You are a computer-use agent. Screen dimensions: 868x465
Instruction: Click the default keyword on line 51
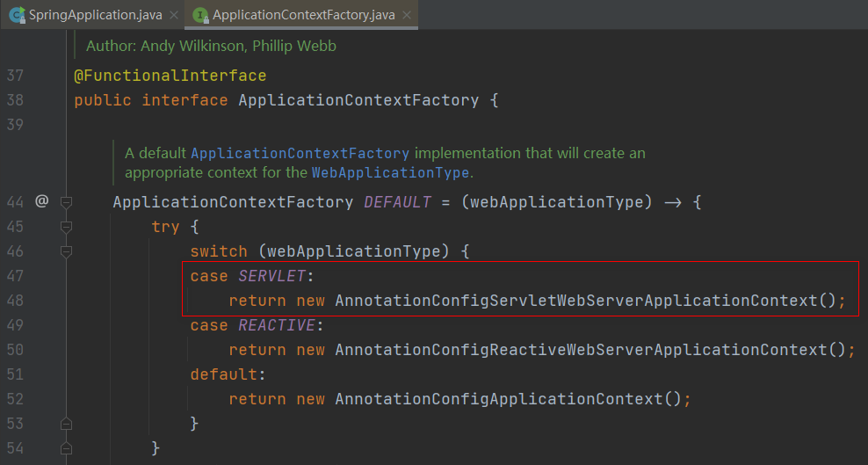coord(224,374)
